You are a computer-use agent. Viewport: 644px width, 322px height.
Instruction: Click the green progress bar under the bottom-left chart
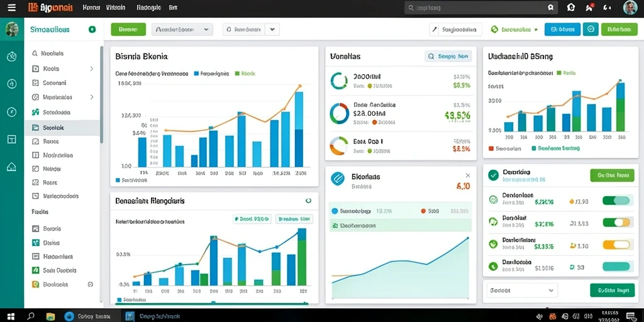(x=212, y=304)
